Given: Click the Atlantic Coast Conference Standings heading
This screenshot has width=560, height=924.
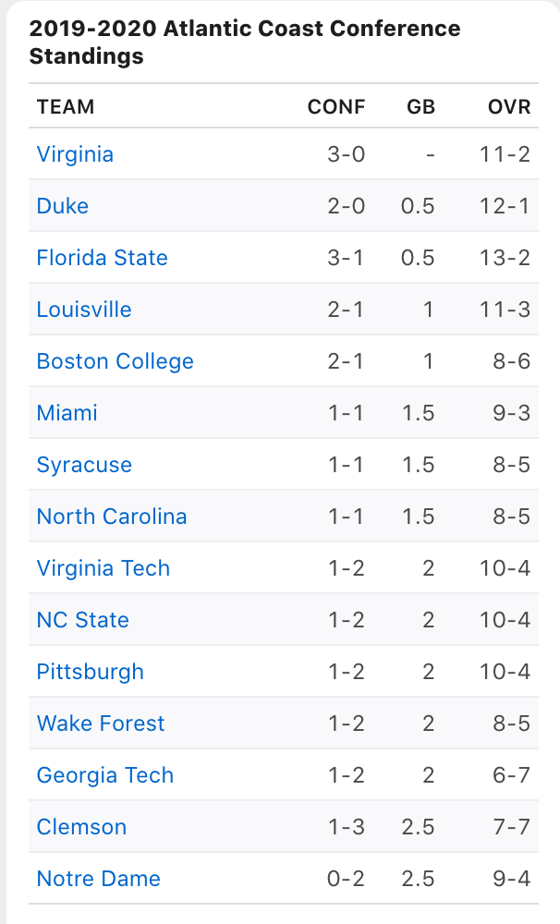Looking at the screenshot, I should tap(245, 43).
